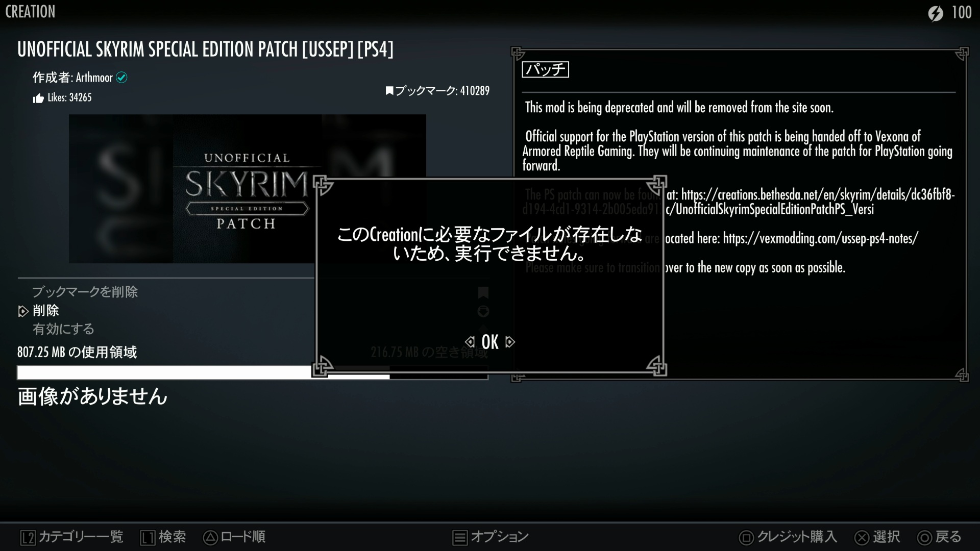Click the L2 button icon

[28, 538]
